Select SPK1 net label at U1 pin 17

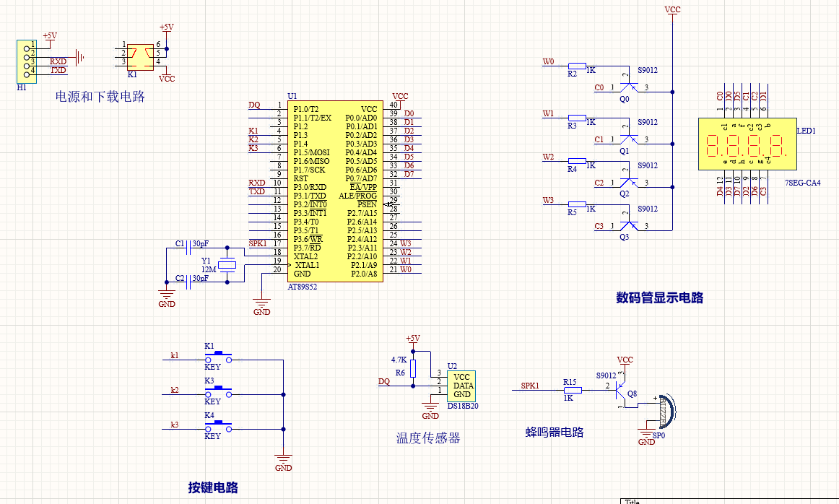[258, 243]
